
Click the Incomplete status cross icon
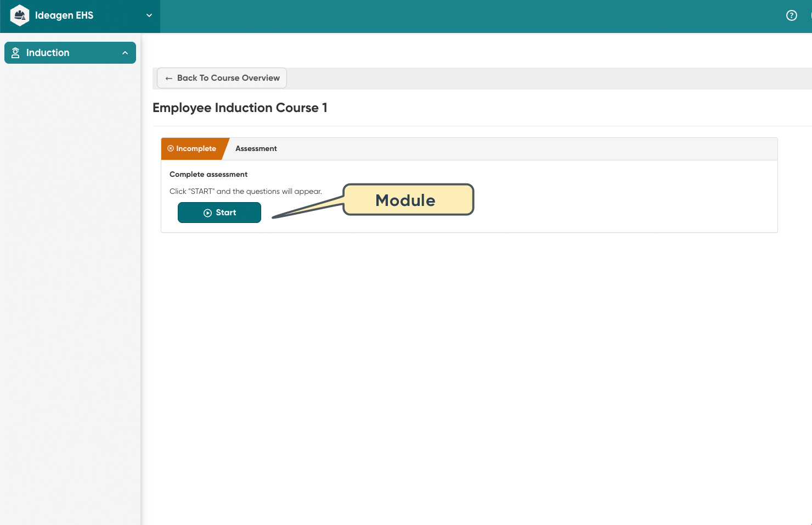(x=171, y=148)
